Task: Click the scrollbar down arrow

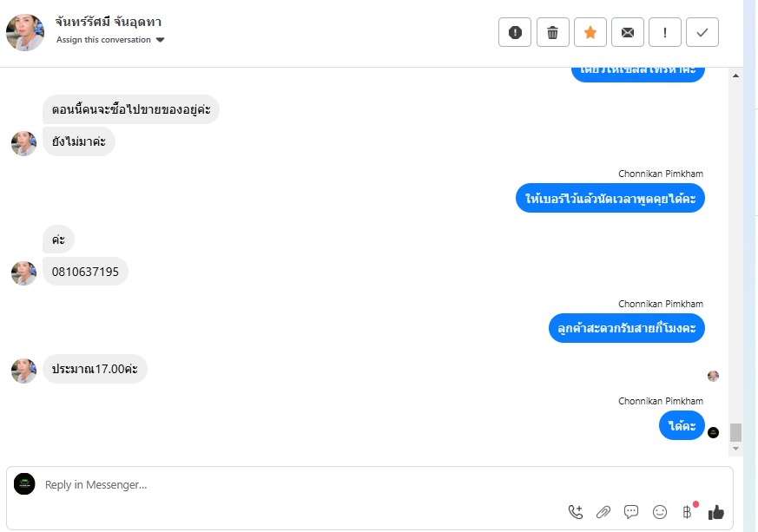Action: (x=735, y=449)
